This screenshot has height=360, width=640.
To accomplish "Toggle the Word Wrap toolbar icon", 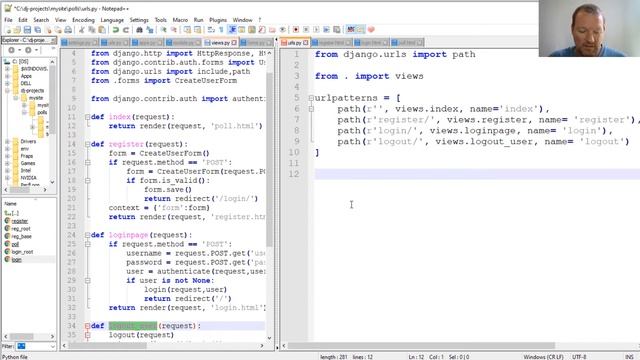I will (x=211, y=30).
